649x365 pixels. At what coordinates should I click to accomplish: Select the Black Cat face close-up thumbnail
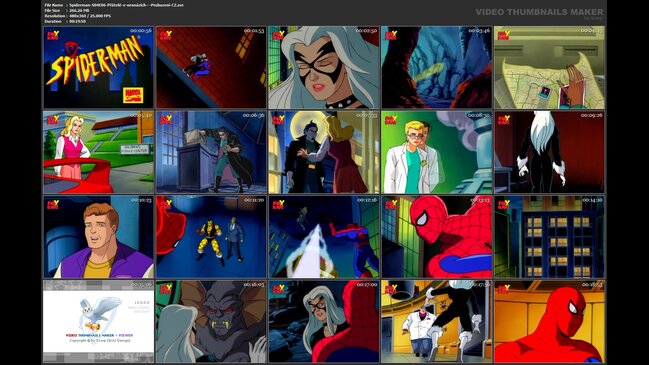324,67
